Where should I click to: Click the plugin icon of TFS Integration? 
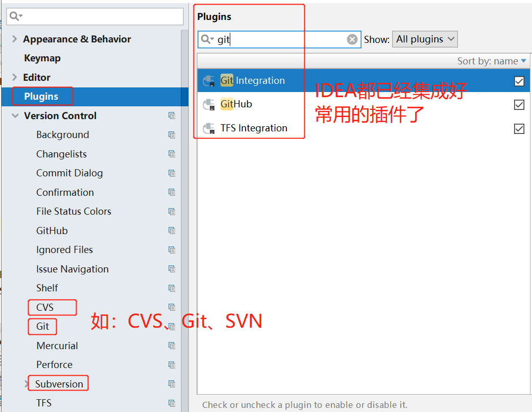coord(209,128)
